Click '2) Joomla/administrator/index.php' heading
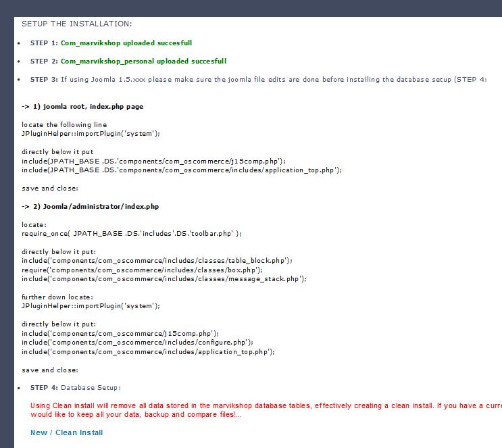502x448 pixels. pos(96,207)
